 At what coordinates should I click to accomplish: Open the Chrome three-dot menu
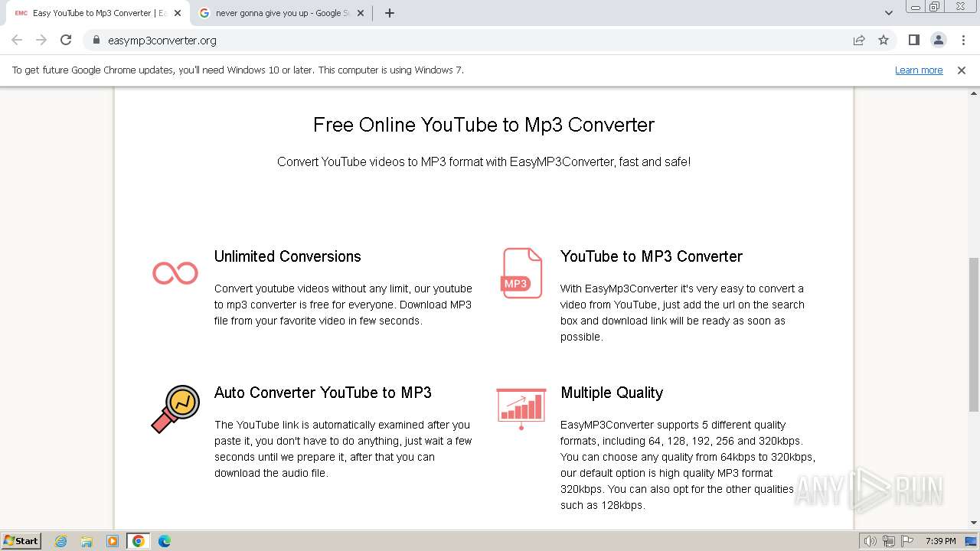click(963, 40)
